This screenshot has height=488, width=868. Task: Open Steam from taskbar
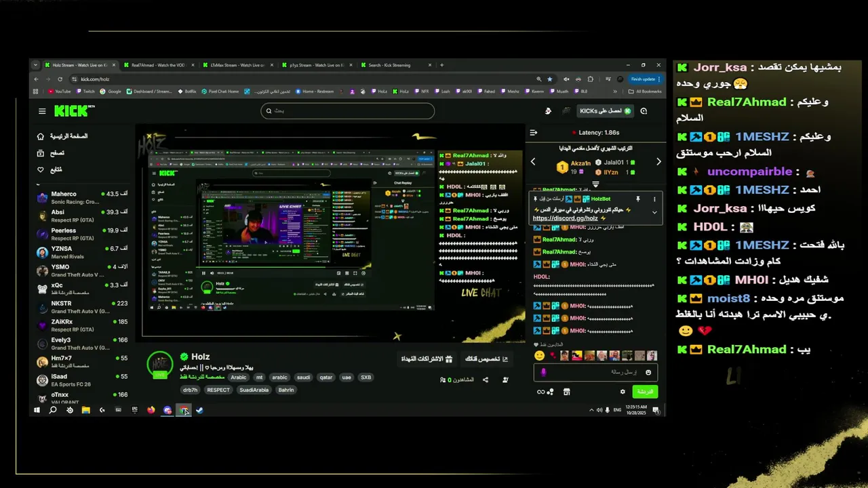coord(200,410)
